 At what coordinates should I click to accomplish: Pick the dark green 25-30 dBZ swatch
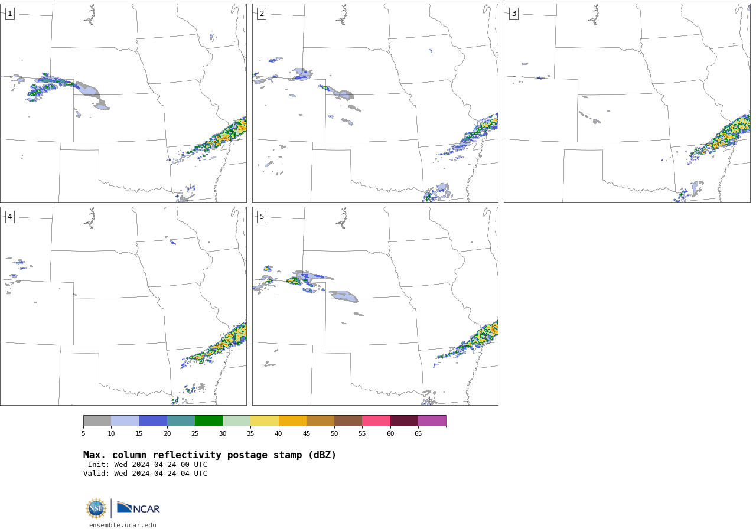point(208,421)
